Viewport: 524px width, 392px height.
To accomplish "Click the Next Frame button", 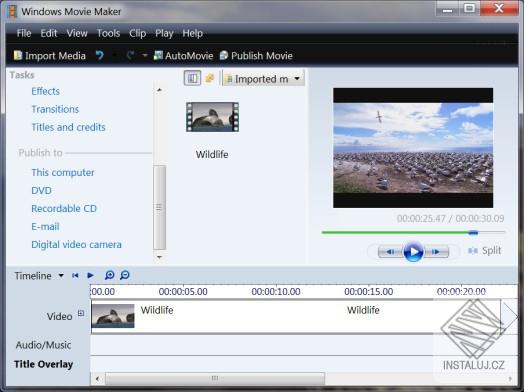I will pos(436,252).
